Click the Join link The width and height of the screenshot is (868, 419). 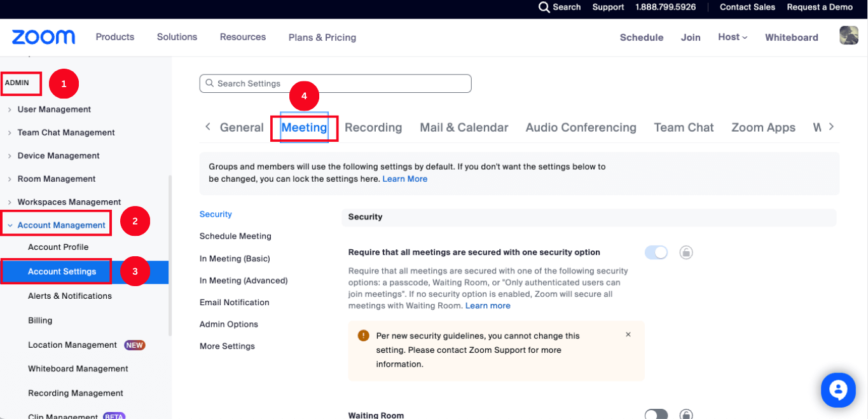coord(691,38)
